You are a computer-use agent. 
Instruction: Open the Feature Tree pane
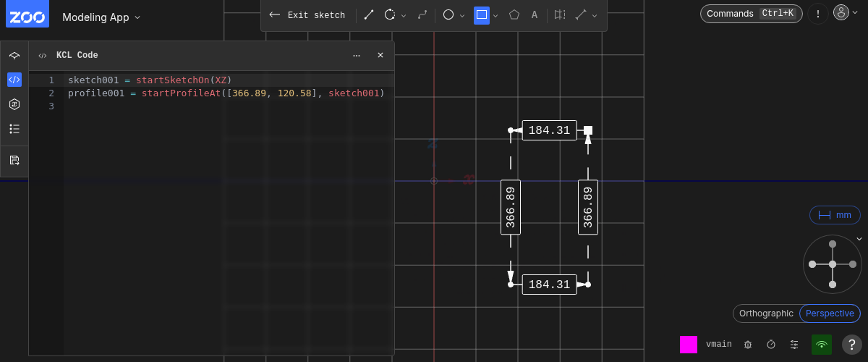[x=14, y=55]
